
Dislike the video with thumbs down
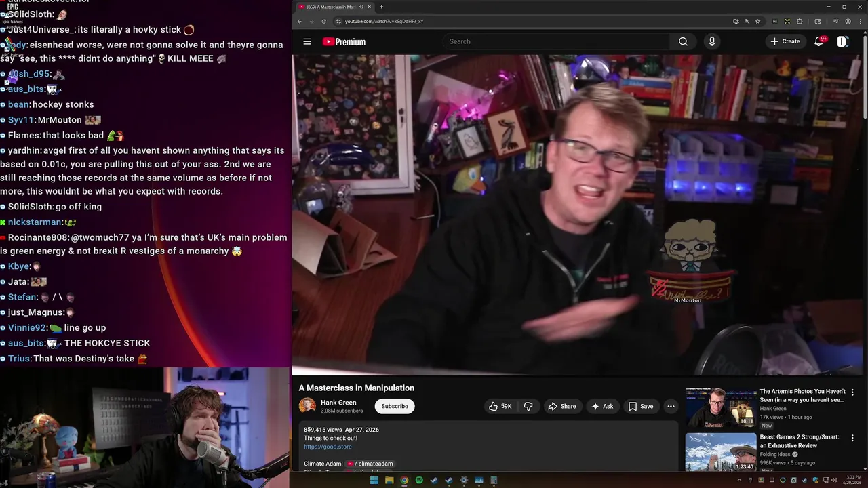coord(528,407)
